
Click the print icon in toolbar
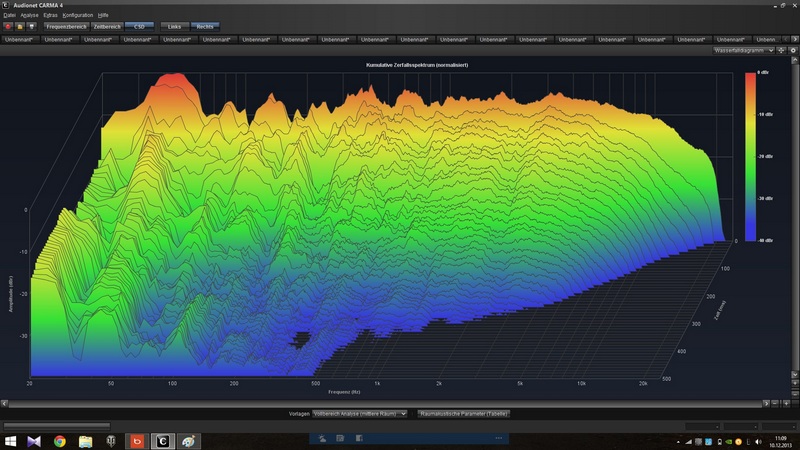(32, 26)
